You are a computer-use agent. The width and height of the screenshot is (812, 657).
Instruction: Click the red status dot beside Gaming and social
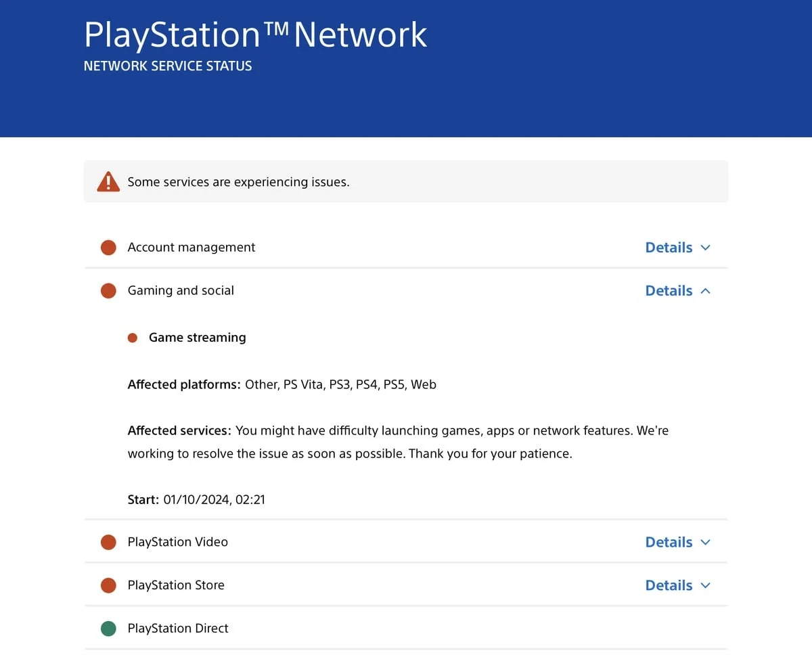(108, 290)
